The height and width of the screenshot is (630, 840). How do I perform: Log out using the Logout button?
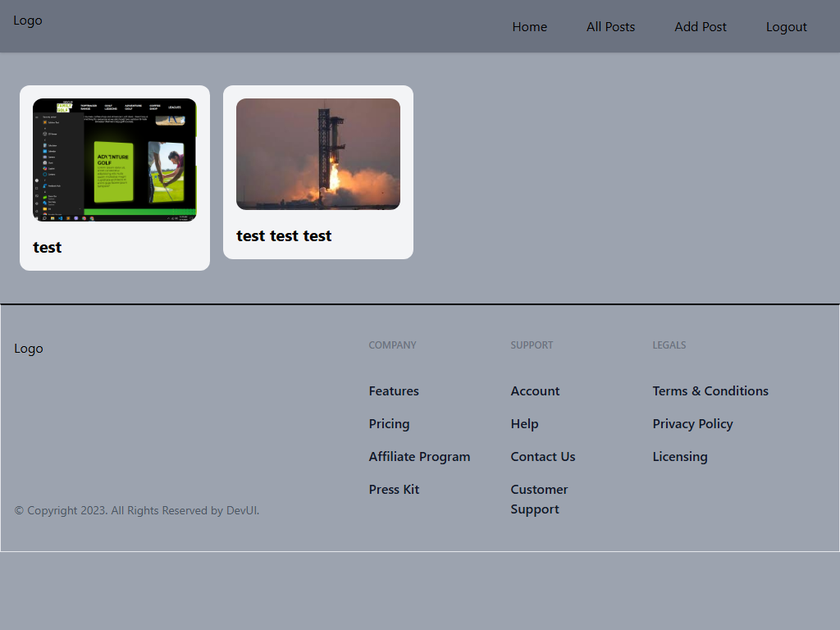786,27
